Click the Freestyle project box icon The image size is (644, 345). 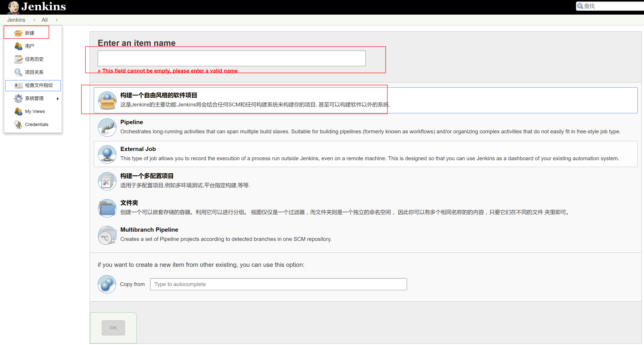[107, 100]
